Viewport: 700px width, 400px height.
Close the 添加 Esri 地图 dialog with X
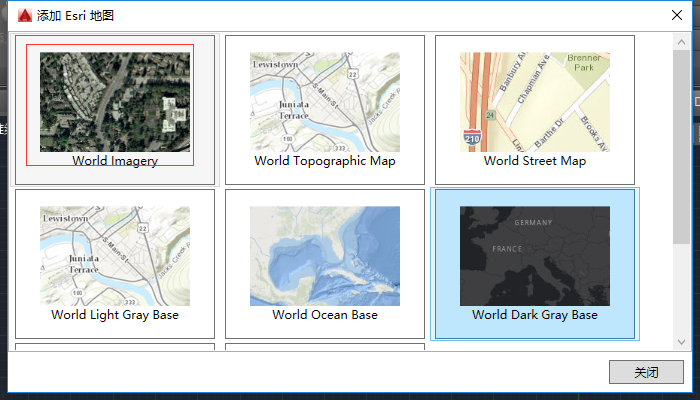coord(677,15)
